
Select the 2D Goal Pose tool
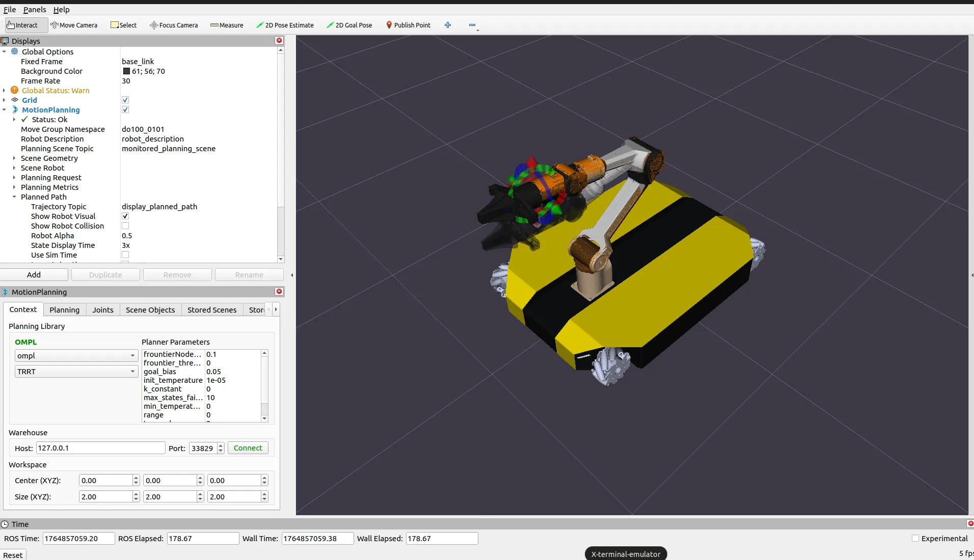349,25
